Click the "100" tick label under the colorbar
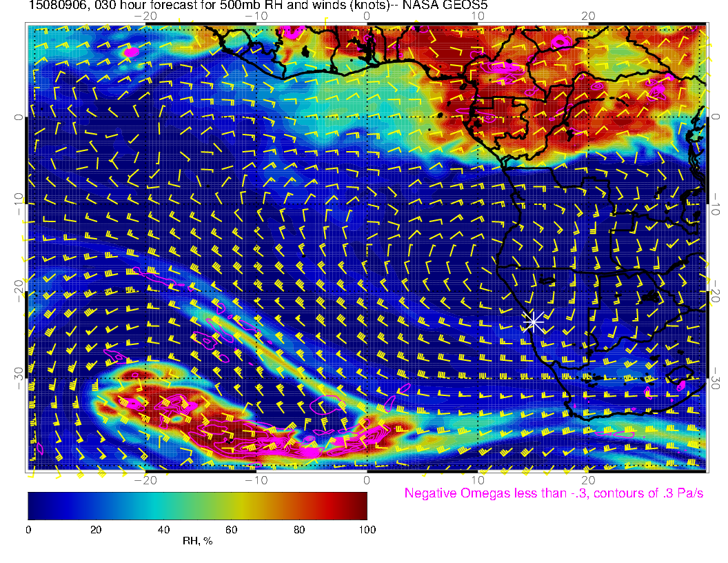This screenshot has width=728, height=563. coord(367,529)
